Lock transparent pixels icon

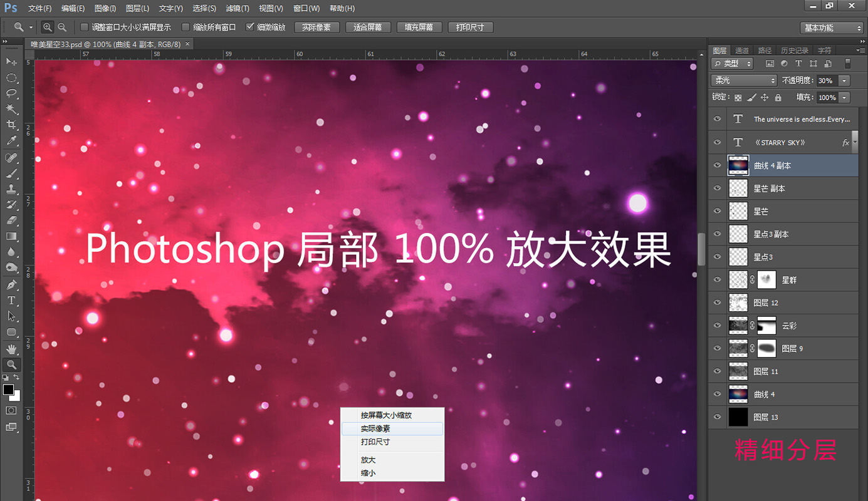coord(738,98)
